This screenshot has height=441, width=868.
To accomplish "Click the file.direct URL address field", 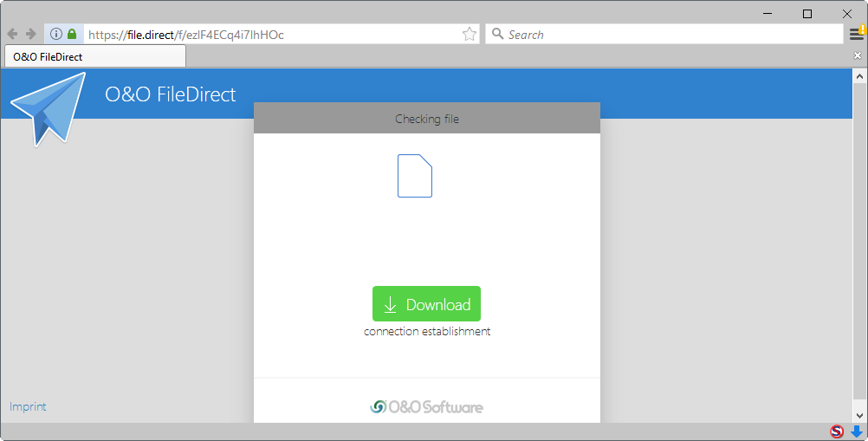I will coord(274,35).
